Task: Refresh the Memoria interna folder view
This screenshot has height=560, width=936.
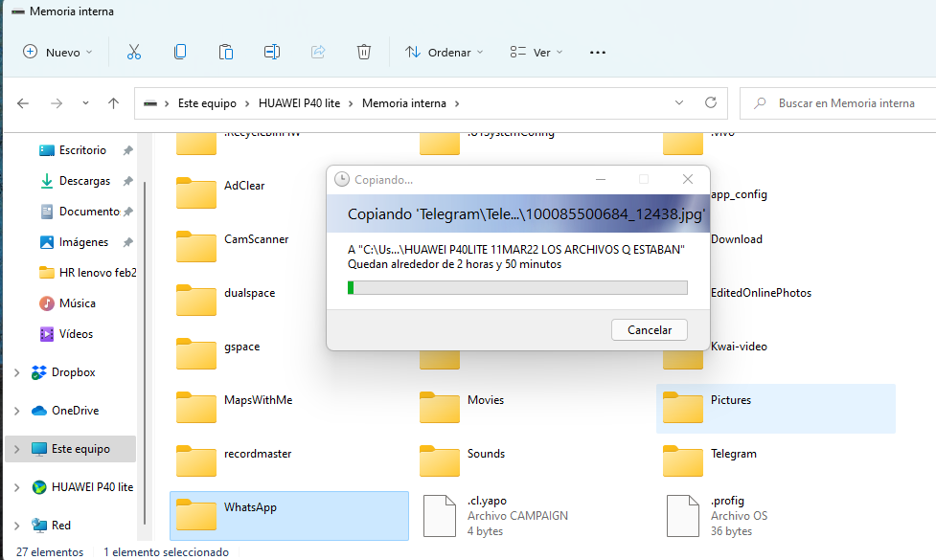Action: point(710,102)
